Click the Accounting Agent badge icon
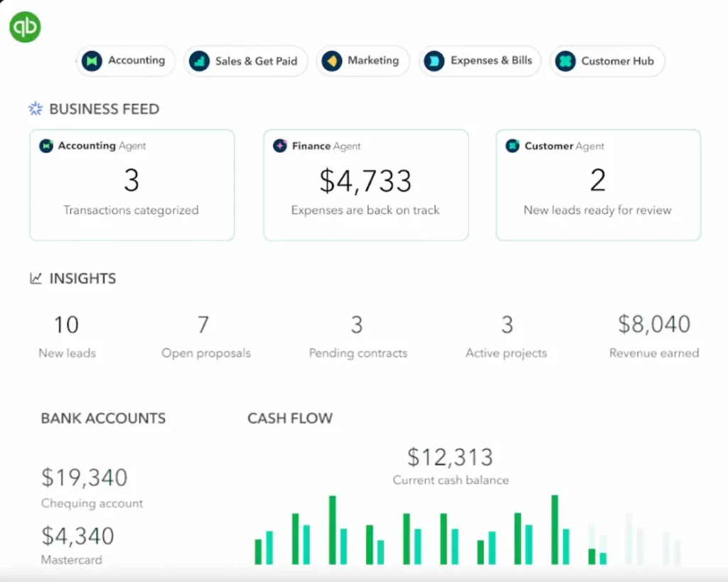 [48, 146]
